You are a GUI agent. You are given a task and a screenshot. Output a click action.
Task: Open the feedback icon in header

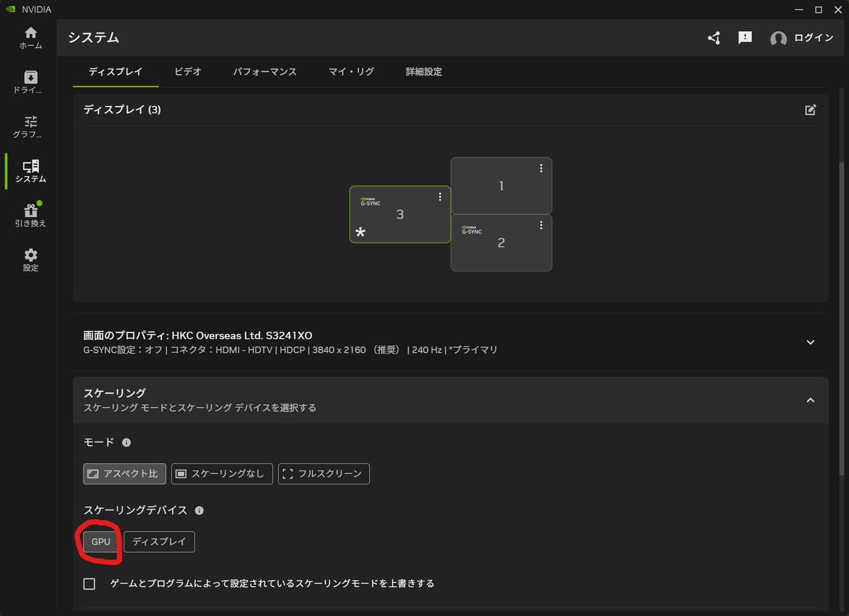point(745,38)
